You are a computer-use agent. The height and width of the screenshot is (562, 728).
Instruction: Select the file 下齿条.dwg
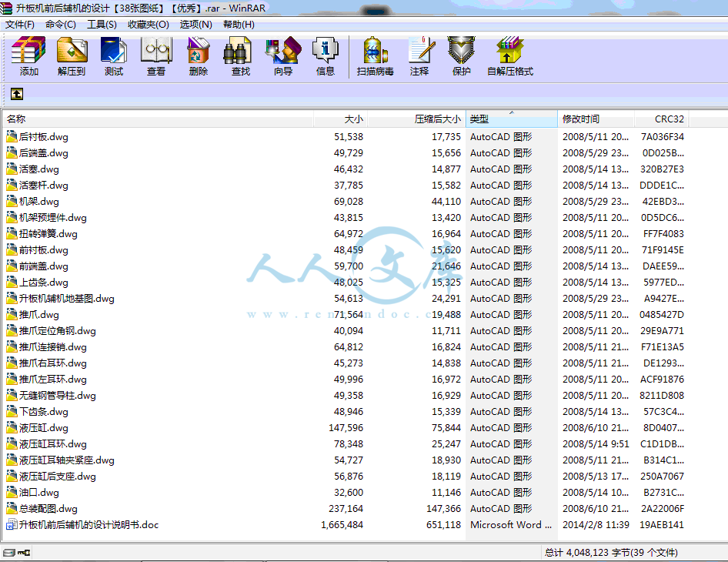pos(44,412)
